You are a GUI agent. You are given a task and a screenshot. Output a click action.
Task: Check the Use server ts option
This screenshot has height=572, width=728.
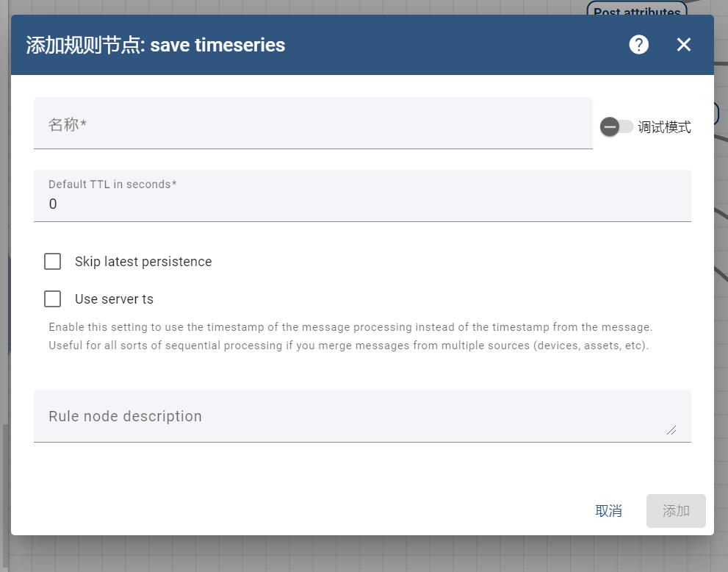(x=52, y=299)
